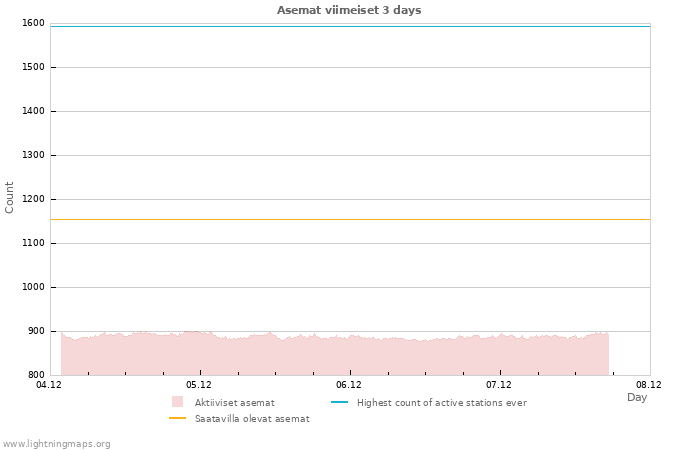This screenshot has height=450, width=700.
Task: Click the pink Aktiiviset asemat legend swatch
Action: click(x=177, y=402)
